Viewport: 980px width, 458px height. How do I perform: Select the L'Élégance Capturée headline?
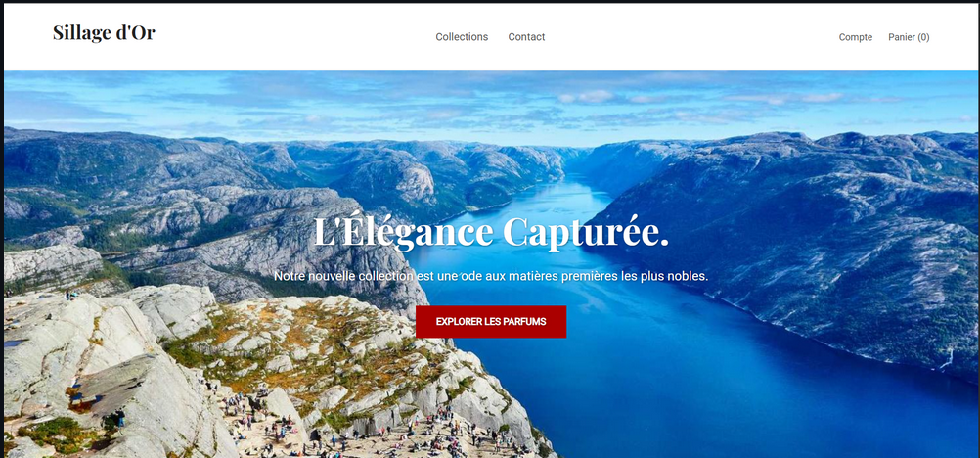(x=491, y=232)
